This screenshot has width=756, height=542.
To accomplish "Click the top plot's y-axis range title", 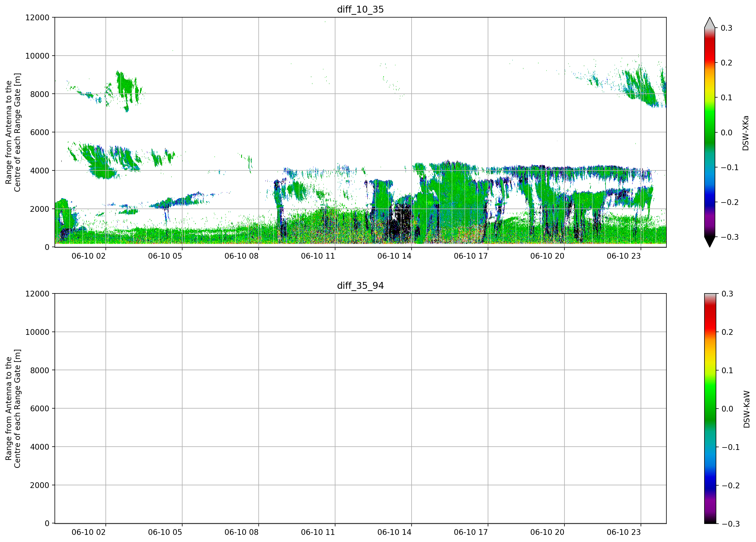I will (x=13, y=132).
